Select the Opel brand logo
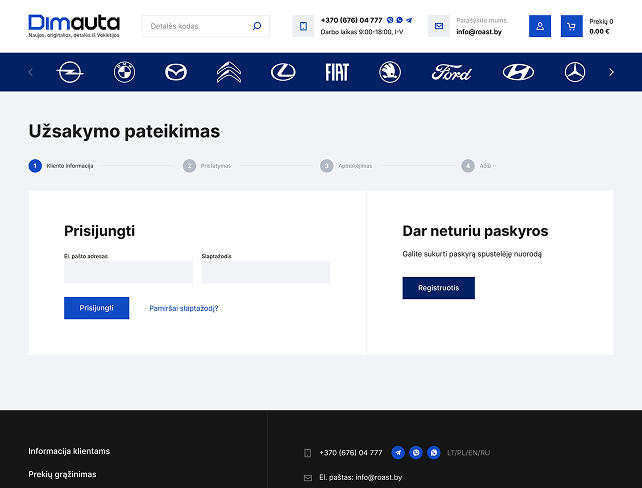The image size is (642, 488). tap(70, 72)
